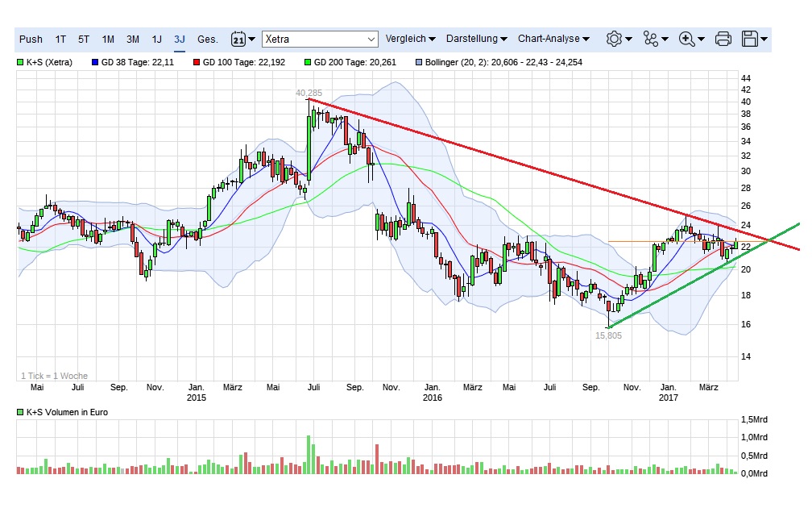Expand the settings gear dropdown arrow
The width and height of the screenshot is (812, 508).
pyautogui.click(x=628, y=39)
